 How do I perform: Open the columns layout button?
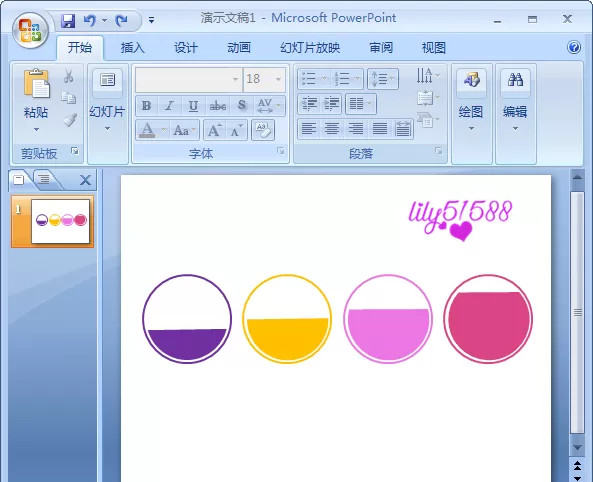pos(361,104)
